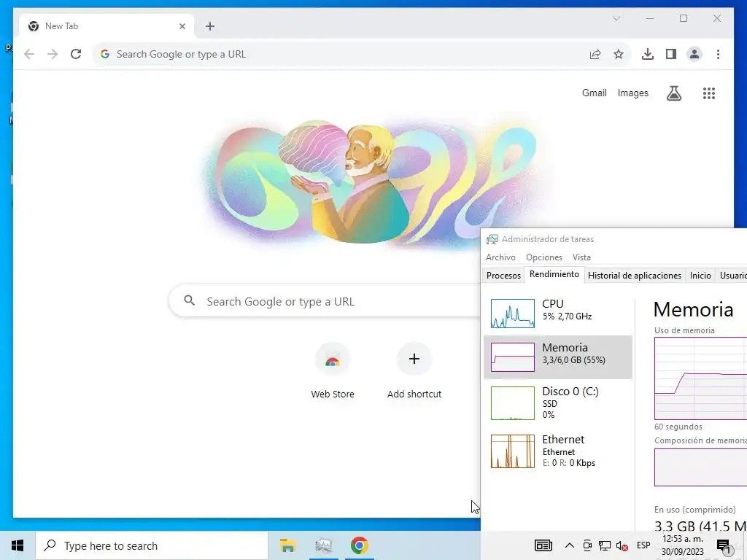The height and width of the screenshot is (560, 747).
Task: Click the muted volume tray icon
Action: tap(622, 545)
